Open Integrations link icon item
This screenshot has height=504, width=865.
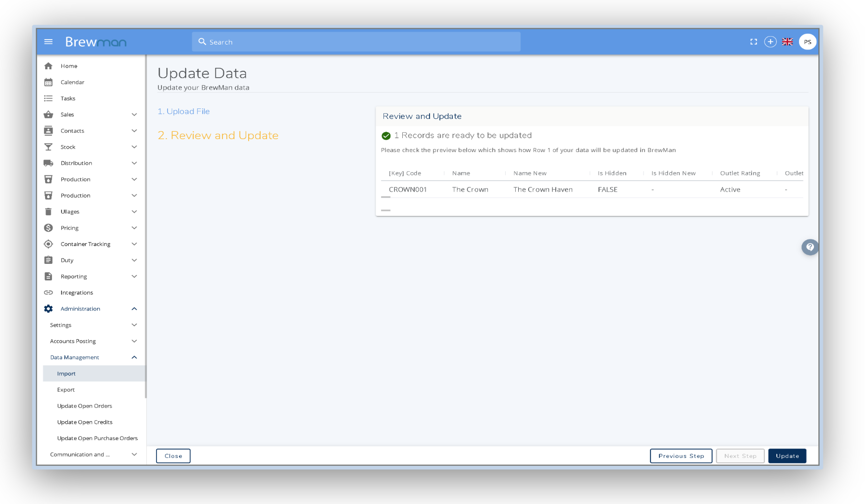tap(76, 293)
